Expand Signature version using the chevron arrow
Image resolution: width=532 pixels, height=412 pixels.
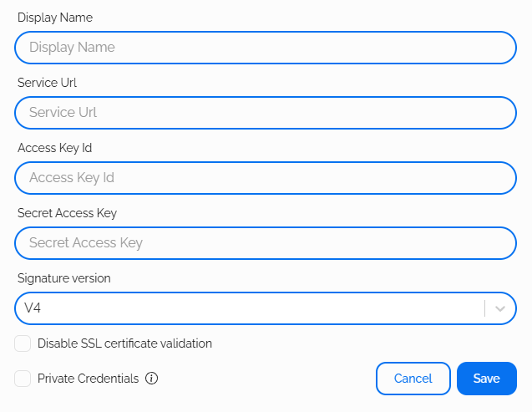click(500, 308)
